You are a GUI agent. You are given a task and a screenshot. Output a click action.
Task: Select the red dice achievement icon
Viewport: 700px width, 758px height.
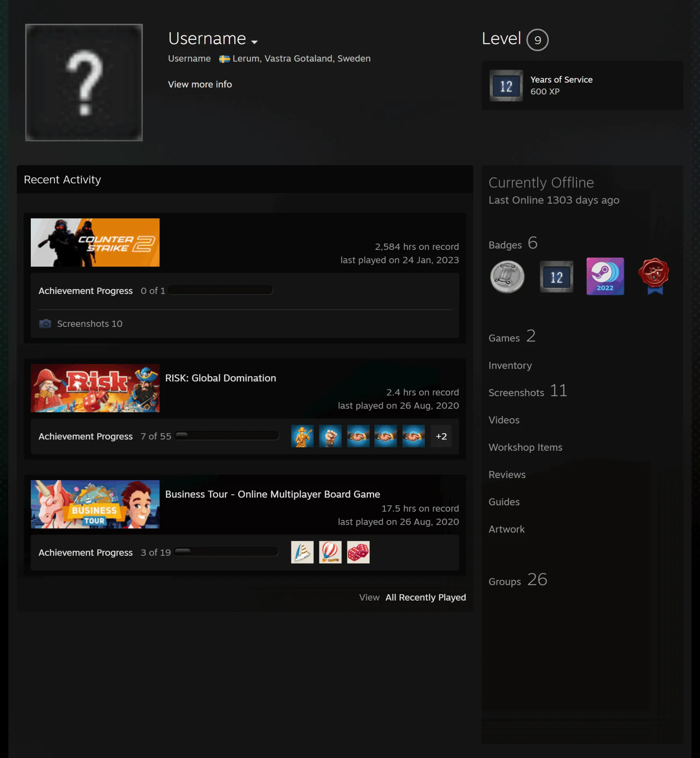pos(358,552)
